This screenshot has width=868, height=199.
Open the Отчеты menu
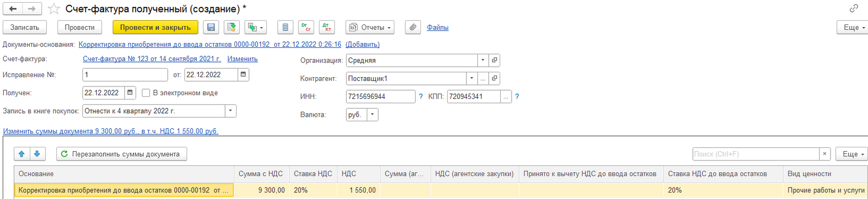370,27
